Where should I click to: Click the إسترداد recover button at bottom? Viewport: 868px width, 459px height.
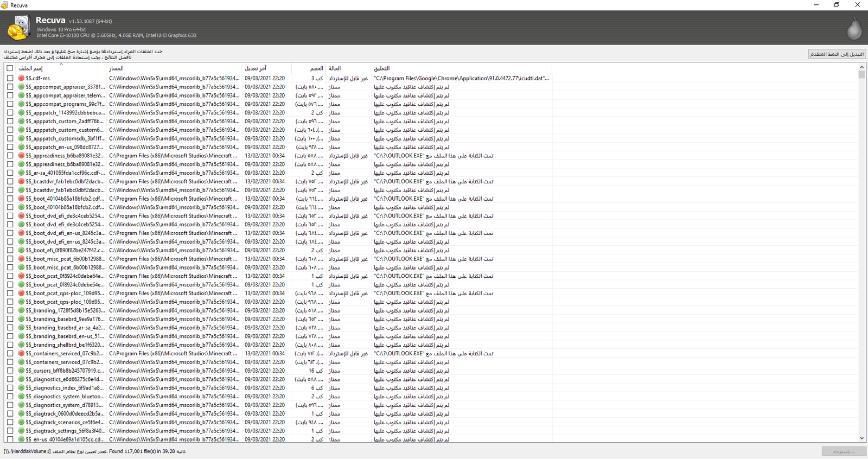point(844,451)
